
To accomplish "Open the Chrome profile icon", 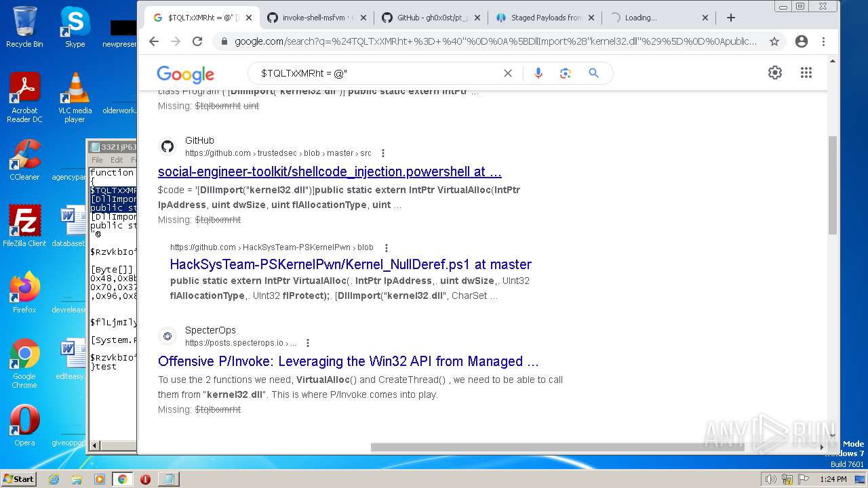I will (x=802, y=41).
